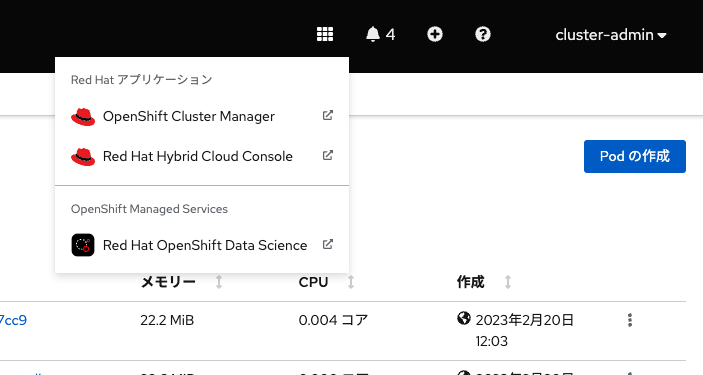Click external link icon beside OpenShift Cluster Manager
The height and width of the screenshot is (375, 703).
328,115
